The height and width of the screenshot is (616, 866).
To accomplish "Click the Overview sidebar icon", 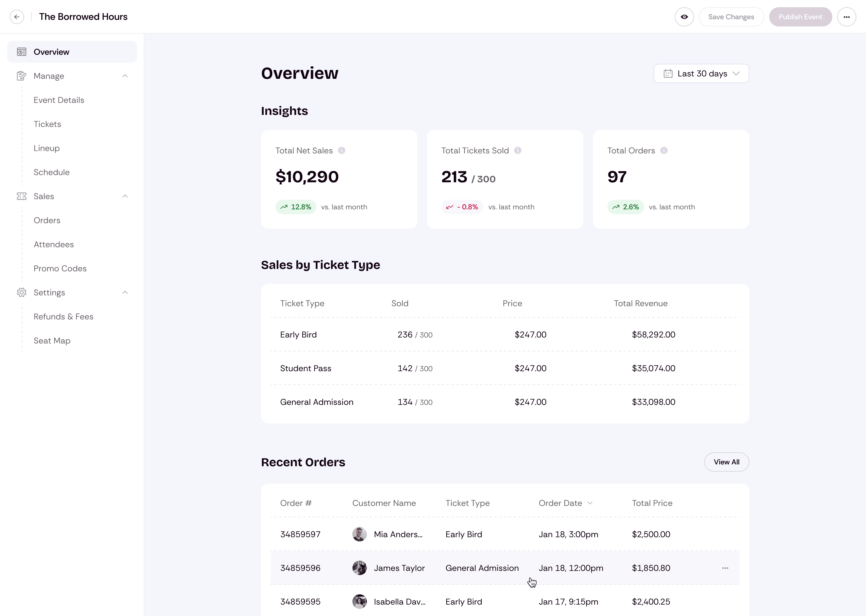I will [x=22, y=52].
